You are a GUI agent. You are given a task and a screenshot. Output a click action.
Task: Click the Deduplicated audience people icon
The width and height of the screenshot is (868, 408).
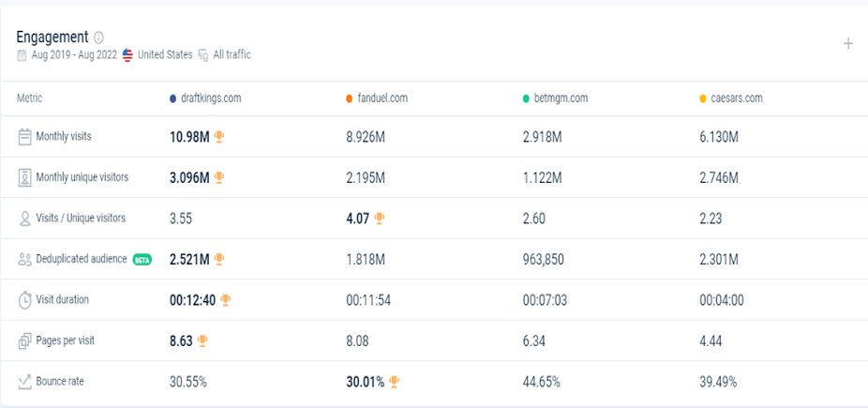[x=25, y=259]
